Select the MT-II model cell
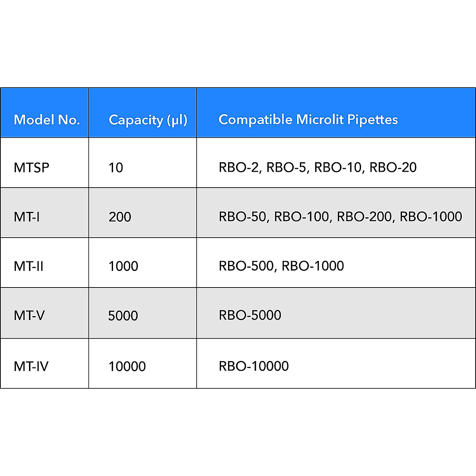Screen dimensions: 476x476 click(x=29, y=266)
